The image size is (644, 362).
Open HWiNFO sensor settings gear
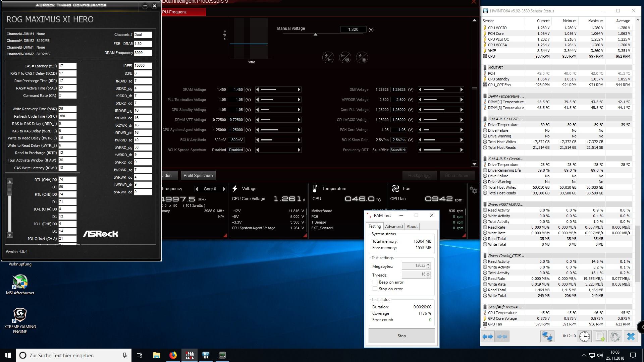tap(615, 336)
